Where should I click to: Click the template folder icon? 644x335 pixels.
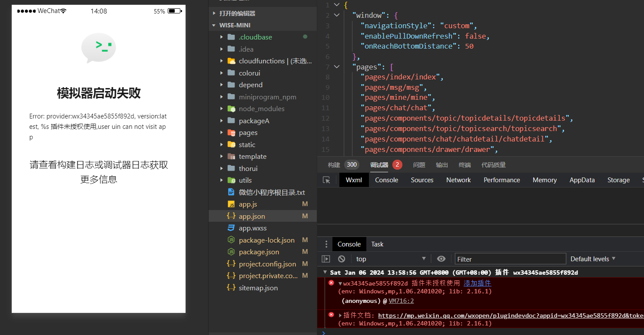(231, 156)
